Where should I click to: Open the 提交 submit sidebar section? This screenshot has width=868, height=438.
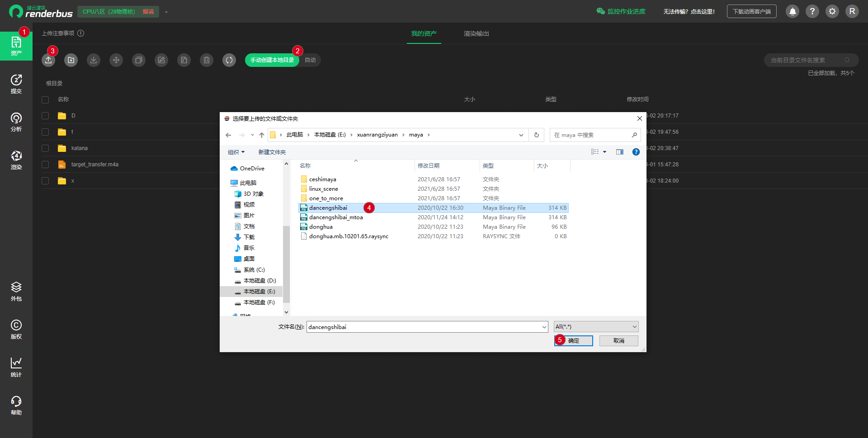(16, 84)
